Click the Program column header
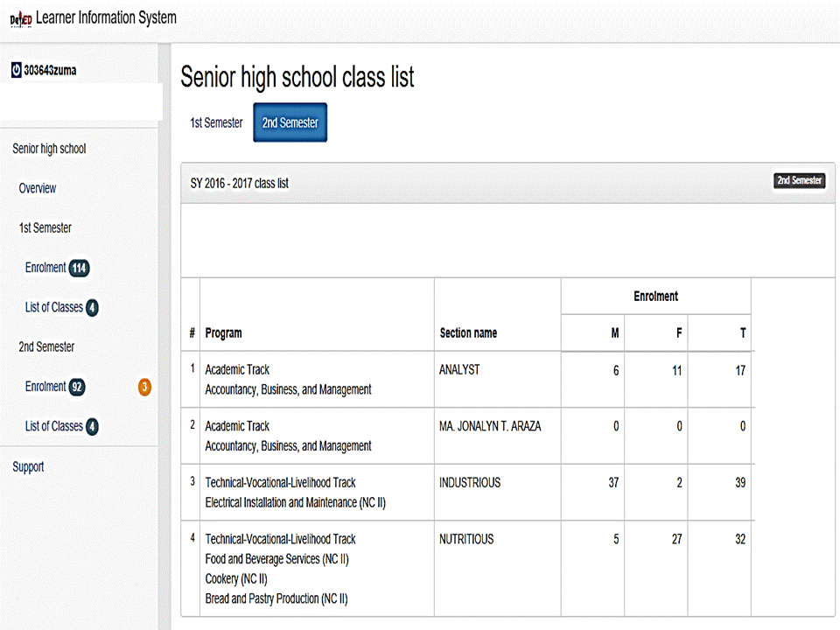 [223, 332]
